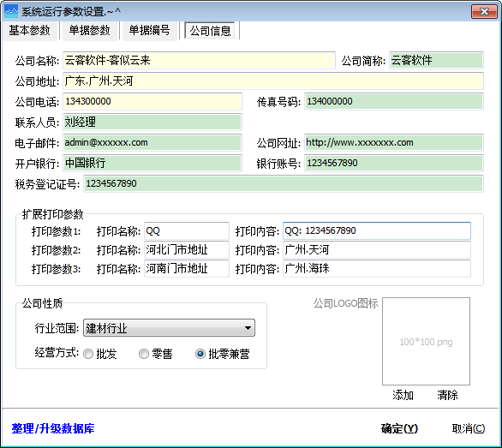This screenshot has height=448, width=502.
Task: Select the 批发 radio button
Action: pyautogui.click(x=88, y=354)
